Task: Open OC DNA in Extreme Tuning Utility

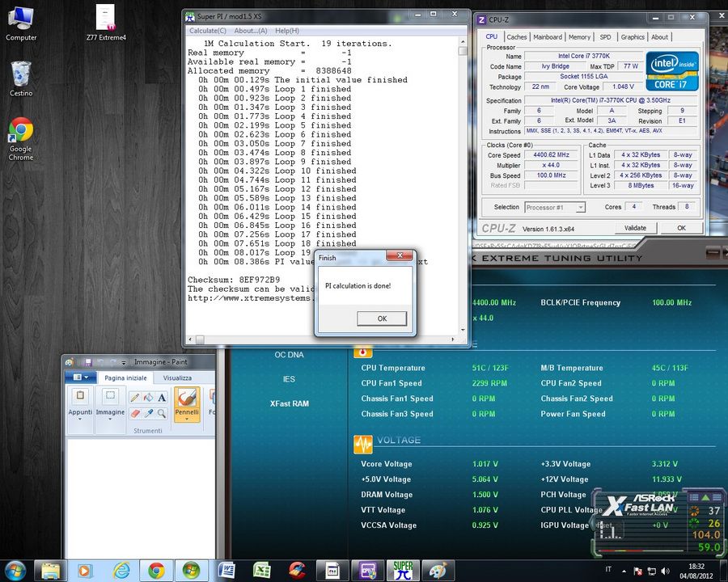Action: pyautogui.click(x=289, y=355)
